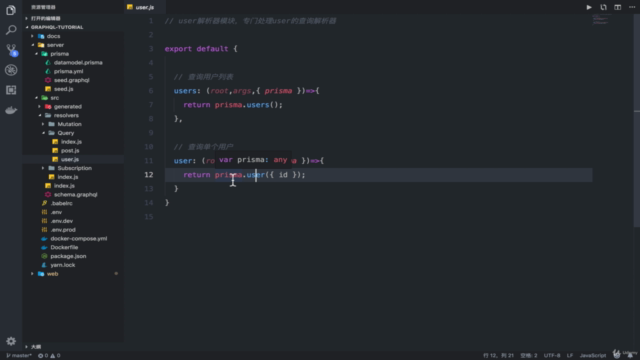Run the code with play icon

click(589, 7)
